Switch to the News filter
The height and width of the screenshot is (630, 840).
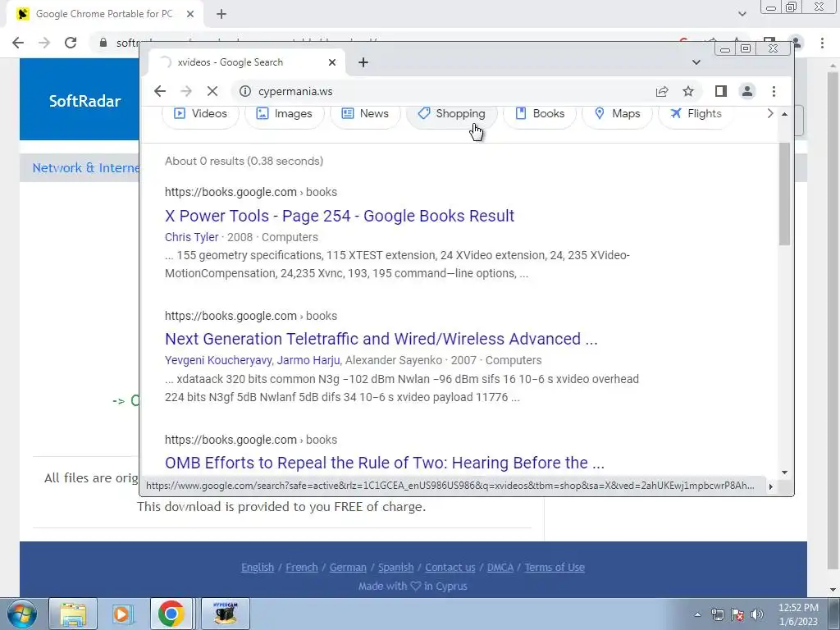point(365,113)
